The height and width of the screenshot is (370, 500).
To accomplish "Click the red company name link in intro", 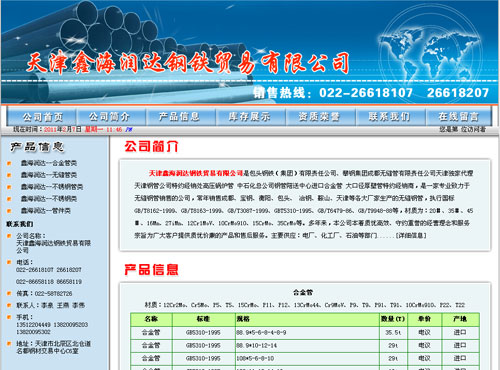I will click(196, 173).
